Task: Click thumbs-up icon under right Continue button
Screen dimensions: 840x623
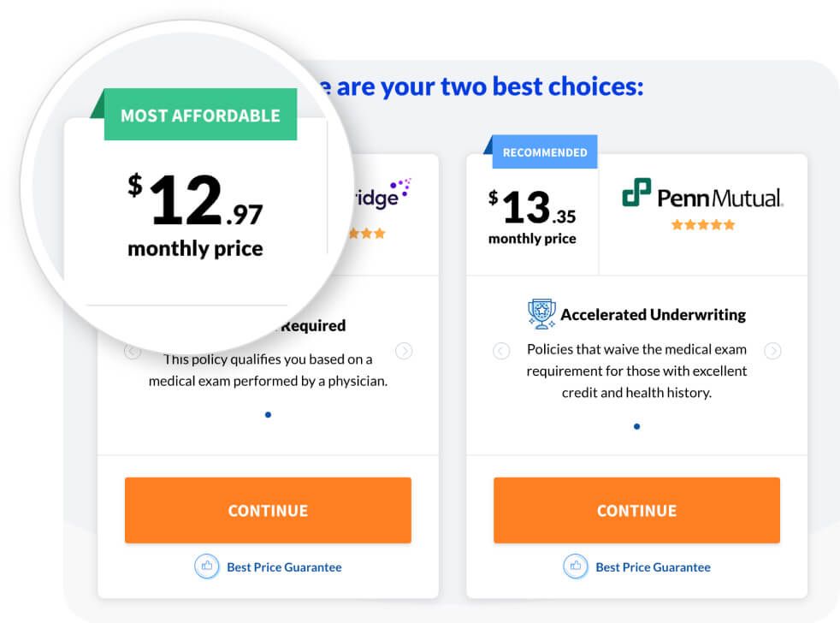Action: pos(576,567)
